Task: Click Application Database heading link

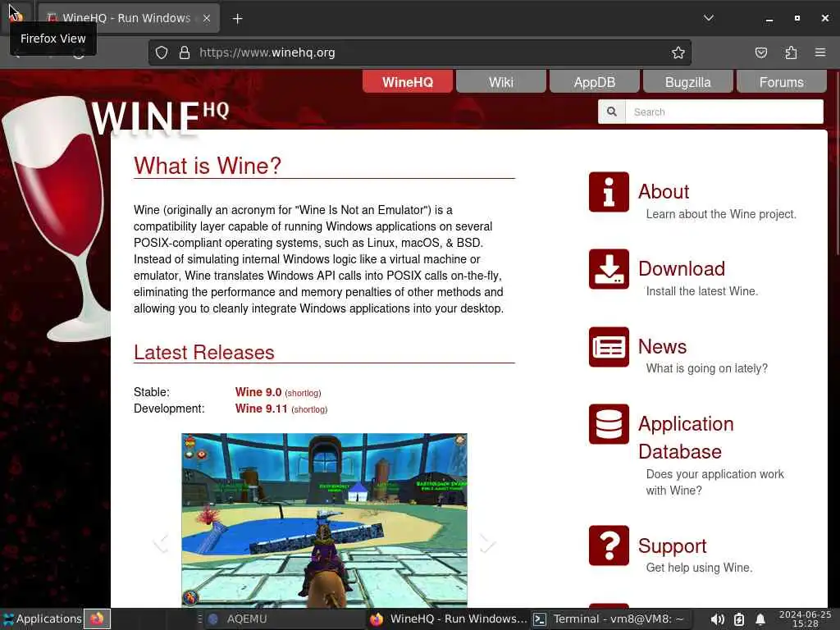Action: pos(686,438)
